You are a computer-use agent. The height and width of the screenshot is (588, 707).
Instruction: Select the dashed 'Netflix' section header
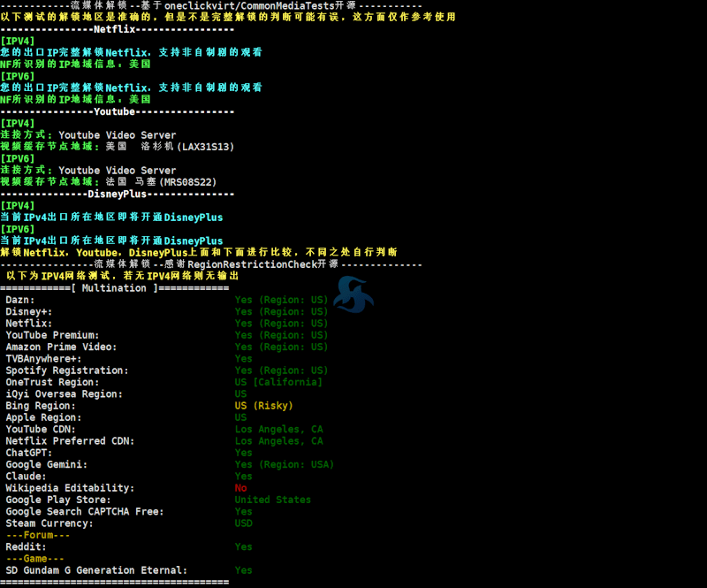[118, 29]
